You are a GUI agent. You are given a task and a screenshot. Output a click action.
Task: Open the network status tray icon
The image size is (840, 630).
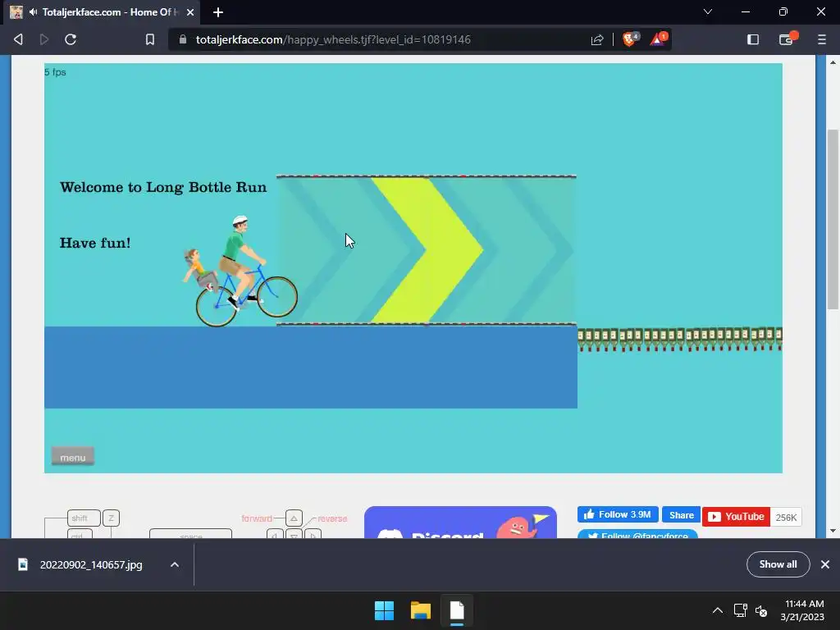point(741,610)
